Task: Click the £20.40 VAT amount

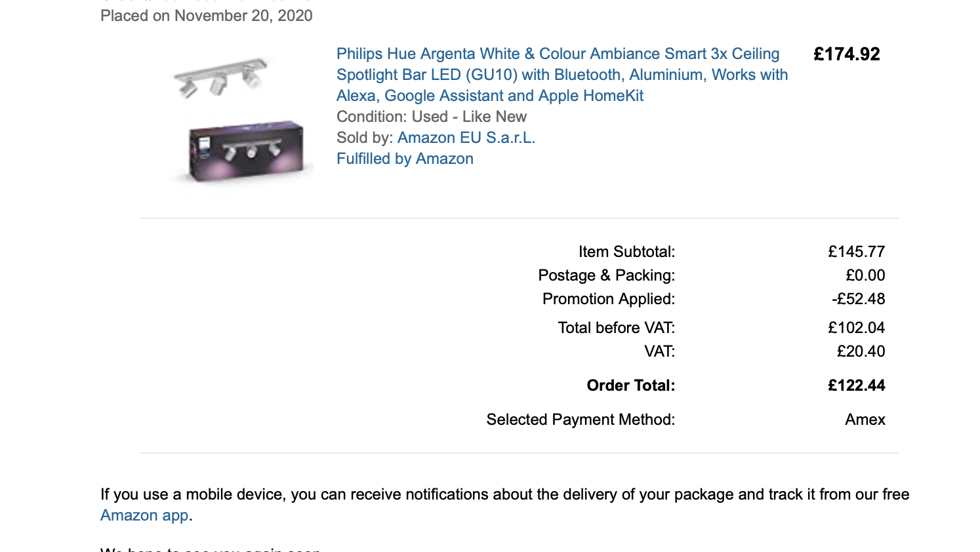Action: 861,351
